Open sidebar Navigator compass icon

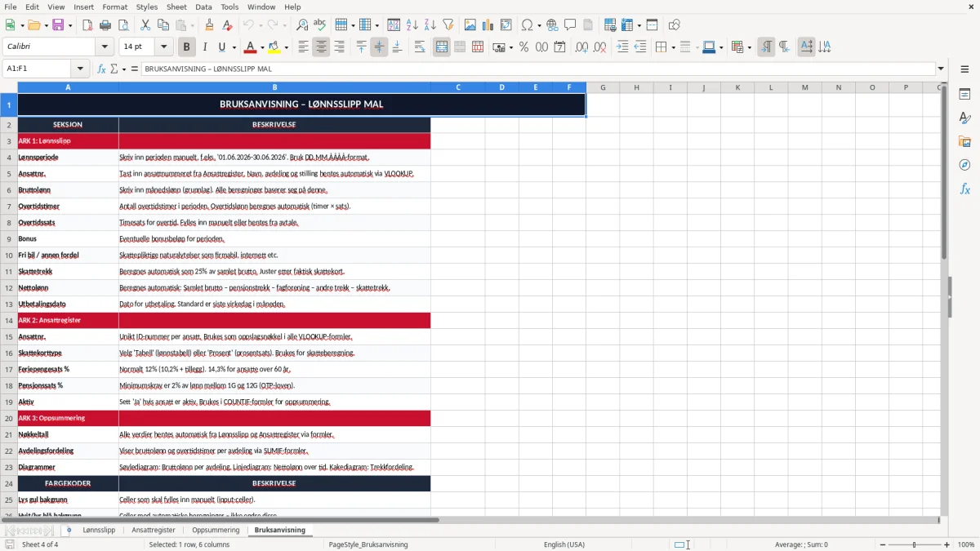tap(964, 165)
